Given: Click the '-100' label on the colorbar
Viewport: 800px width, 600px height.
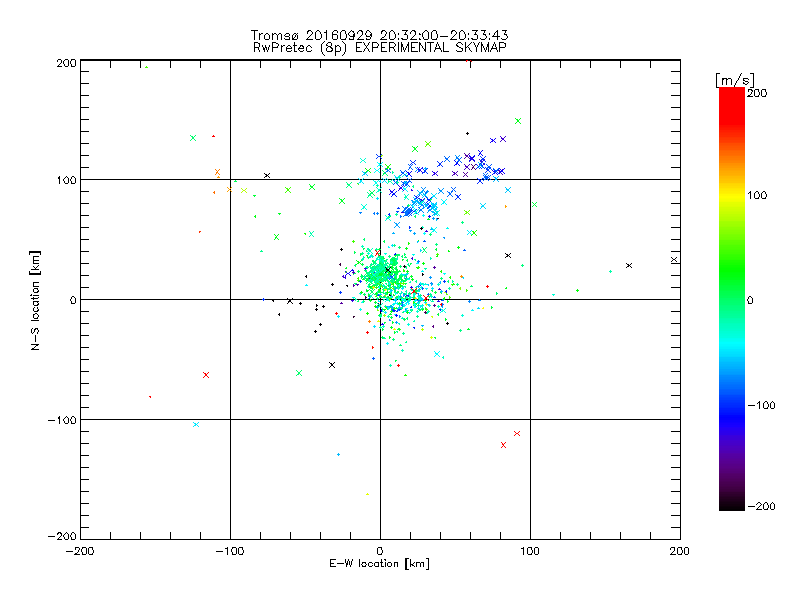Looking at the screenshot, I should (761, 405).
